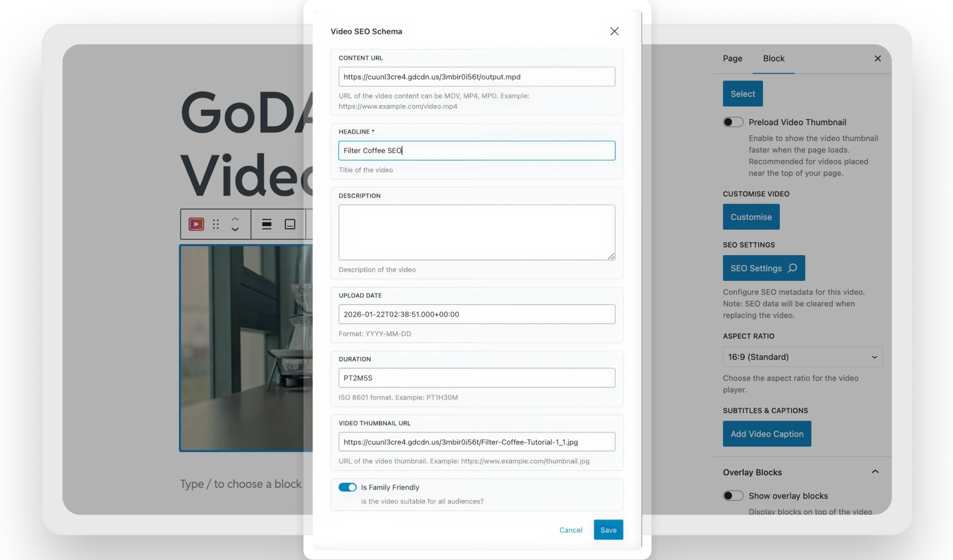Click the drag handle on the video block

[216, 224]
